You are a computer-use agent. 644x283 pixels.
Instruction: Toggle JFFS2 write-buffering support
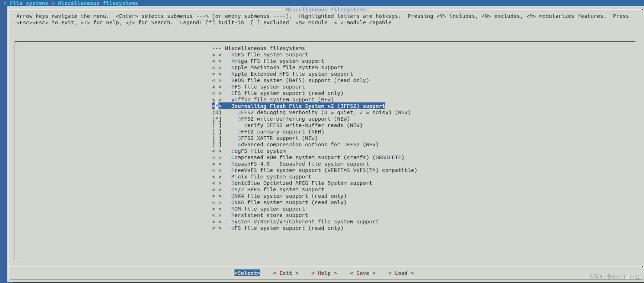pos(281,119)
